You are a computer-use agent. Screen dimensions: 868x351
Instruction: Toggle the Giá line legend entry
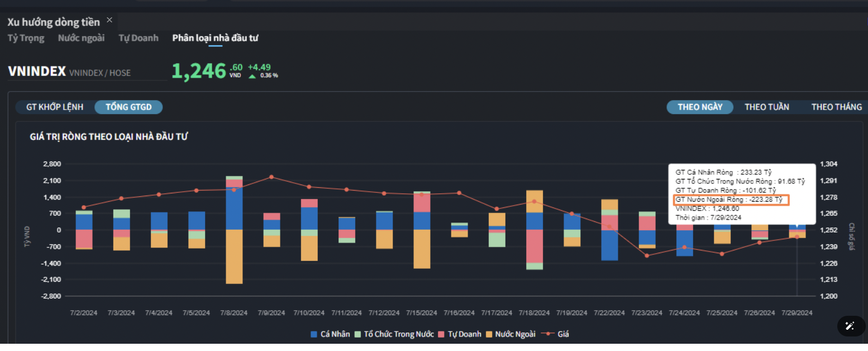[548, 334]
